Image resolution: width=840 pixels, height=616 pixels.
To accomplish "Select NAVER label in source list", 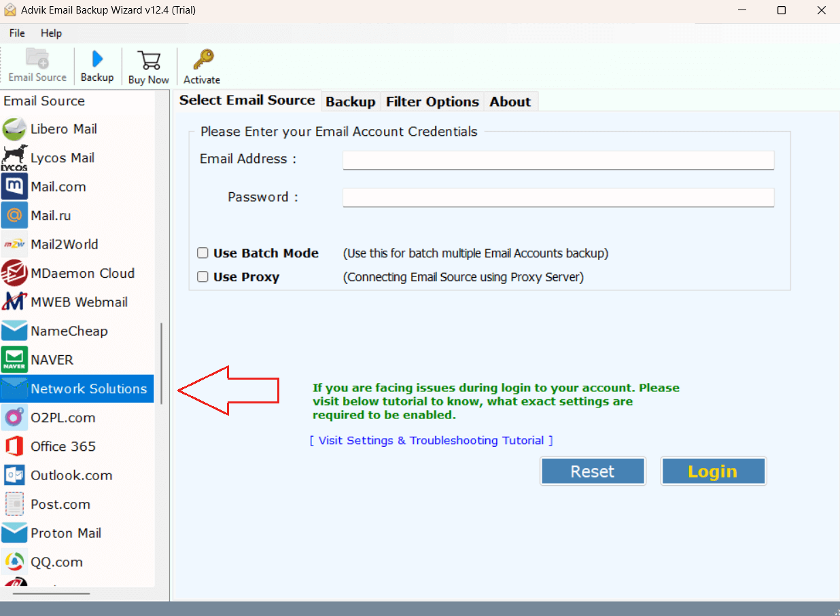I will coord(52,360).
